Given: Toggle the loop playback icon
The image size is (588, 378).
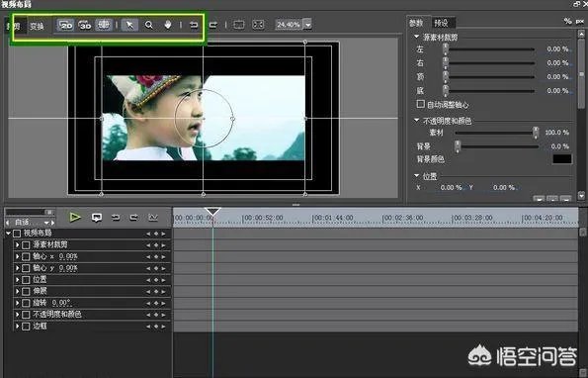Looking at the screenshot, I should pos(97,218).
